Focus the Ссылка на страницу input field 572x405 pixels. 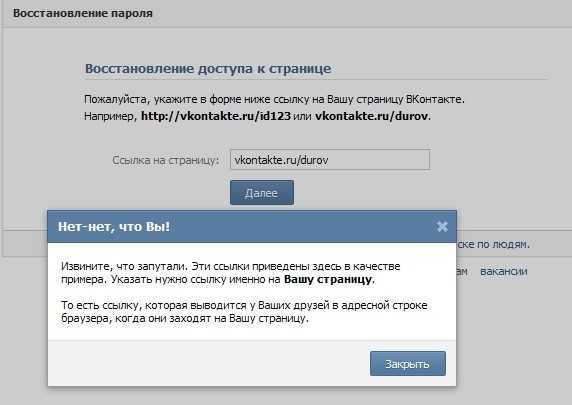330,160
